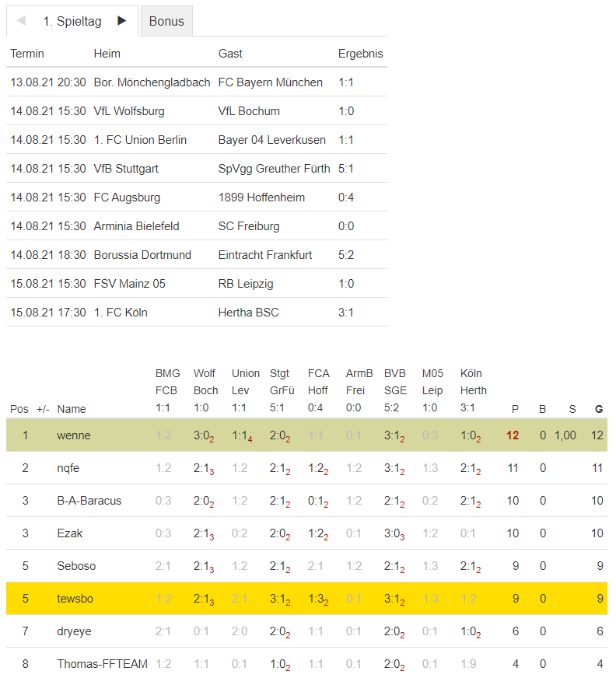Click the bold G total column header
Viewport: 616px width, 678px height.
pos(598,409)
